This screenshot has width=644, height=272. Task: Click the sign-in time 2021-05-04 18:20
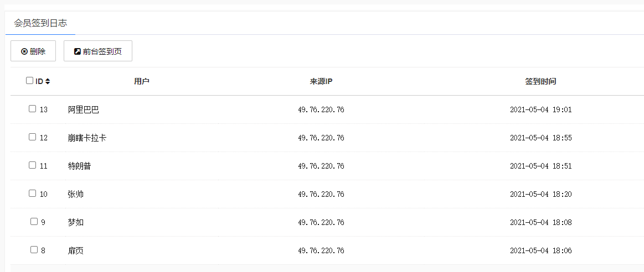540,194
